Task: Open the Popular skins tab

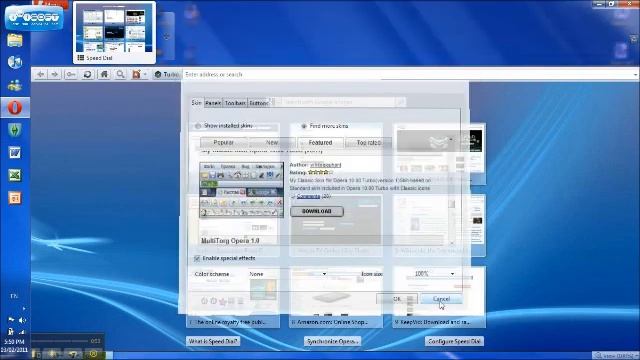Action: (x=224, y=142)
